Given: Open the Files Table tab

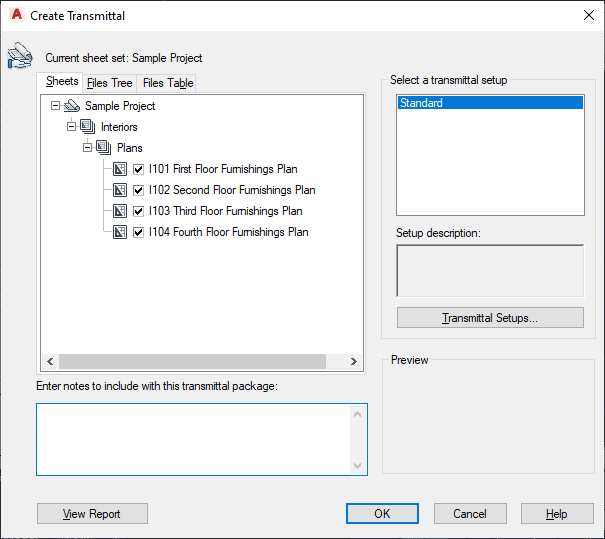Looking at the screenshot, I should tap(167, 83).
